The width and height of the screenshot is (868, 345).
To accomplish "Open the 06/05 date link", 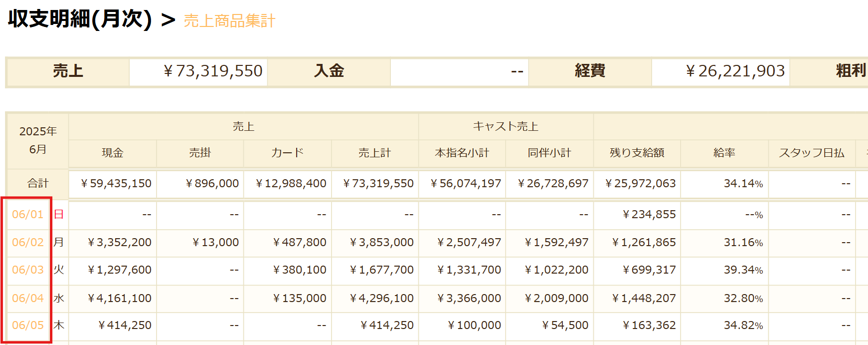I will [x=28, y=325].
